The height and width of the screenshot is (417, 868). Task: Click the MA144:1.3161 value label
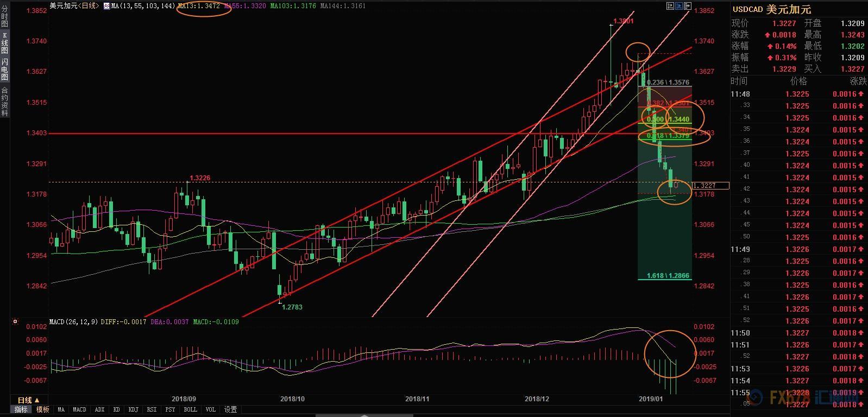pyautogui.click(x=343, y=6)
